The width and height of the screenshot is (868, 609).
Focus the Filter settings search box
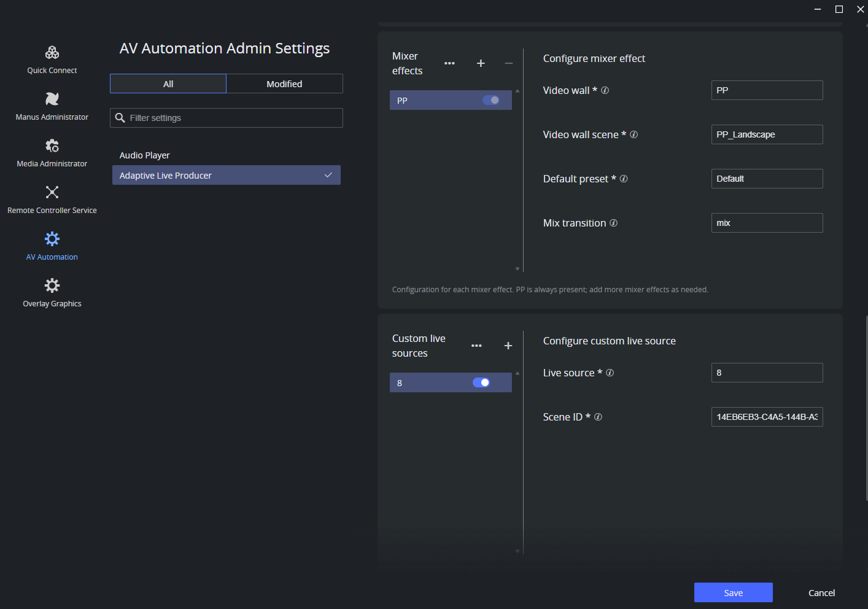point(227,118)
